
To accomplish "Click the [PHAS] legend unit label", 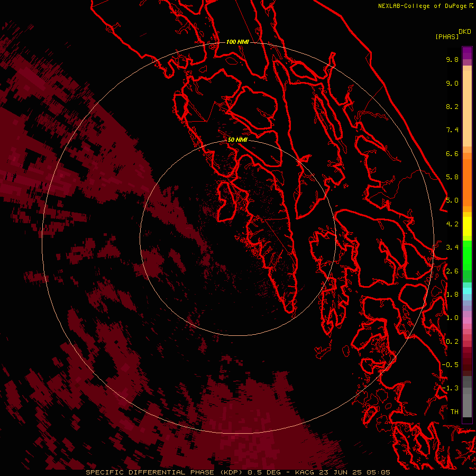I will point(447,36).
